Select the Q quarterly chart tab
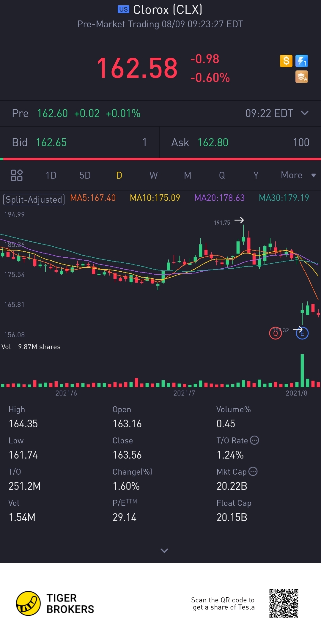Image resolution: width=321 pixels, height=644 pixels. (x=222, y=175)
